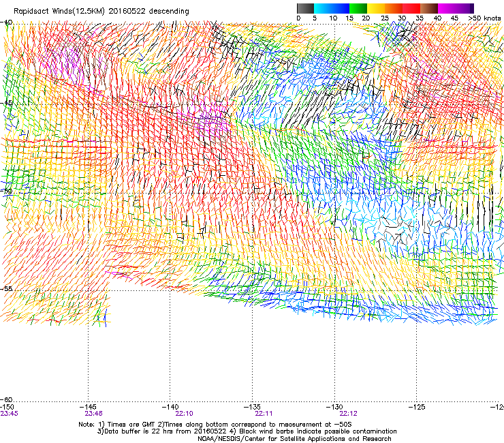Screen dimensions: 504x443
Task: Click the 22:10 pass time label
Action: pos(184,414)
